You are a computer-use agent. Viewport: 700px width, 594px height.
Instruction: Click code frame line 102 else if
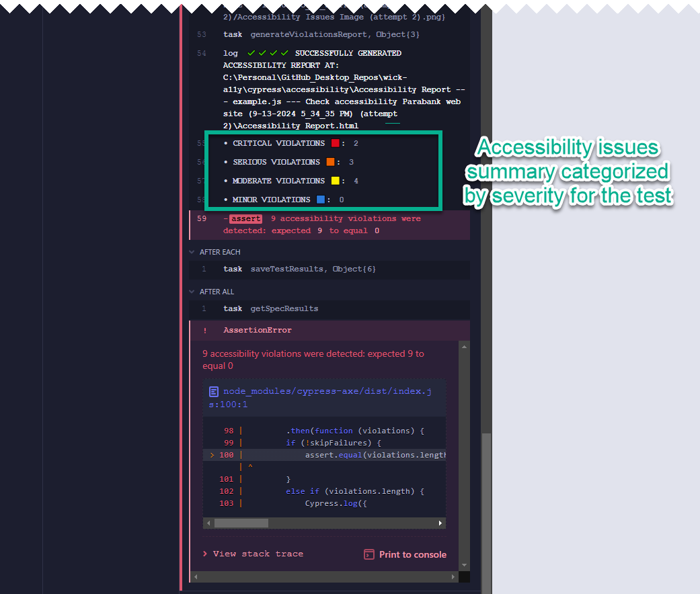point(325,491)
